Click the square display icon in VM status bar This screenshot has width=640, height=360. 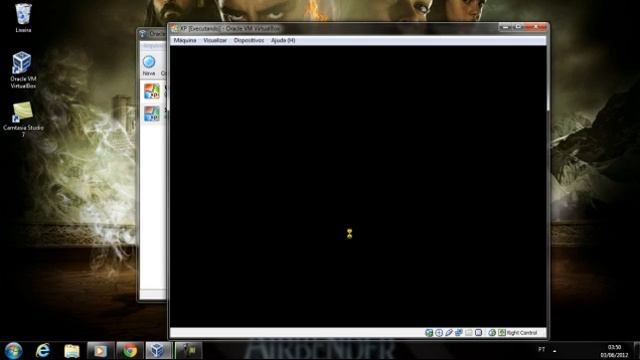(x=478, y=333)
